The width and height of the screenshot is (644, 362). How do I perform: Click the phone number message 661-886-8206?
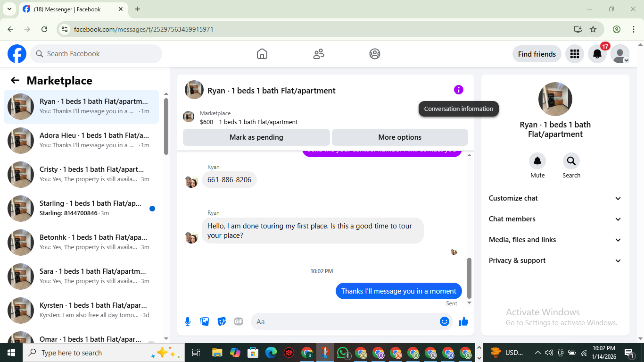(229, 180)
